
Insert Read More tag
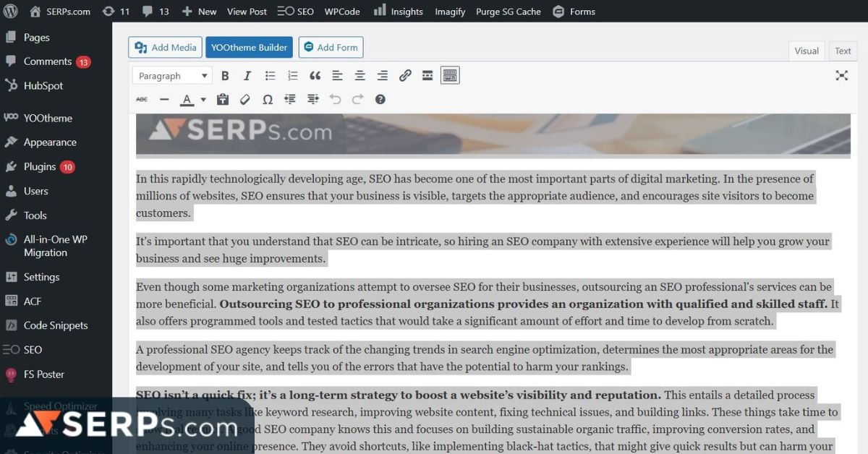point(427,75)
